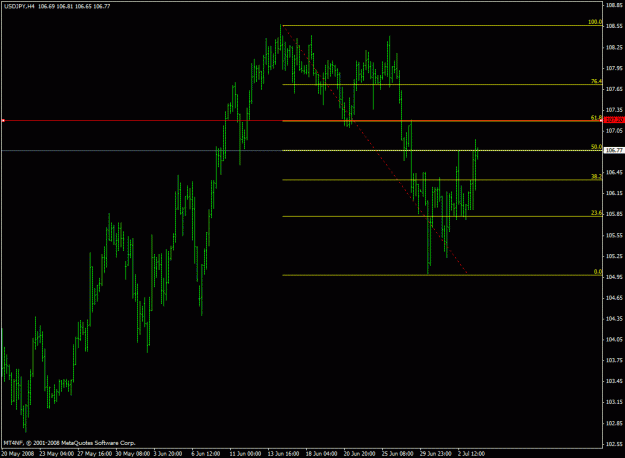This screenshot has width=625, height=458.
Task: Click the 105.55 price axis label
Action: click(614, 235)
